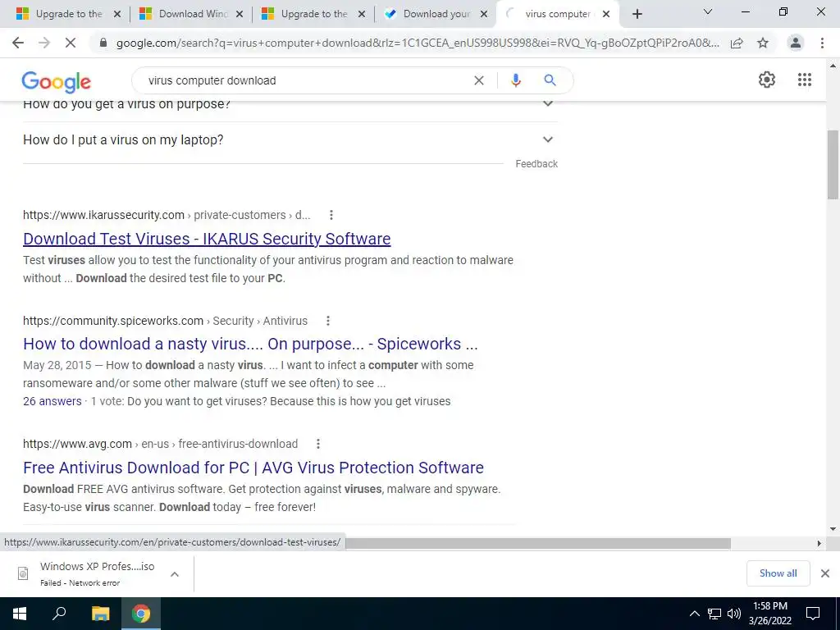Viewport: 840px width, 630px height.
Task: Click the vertical page scrollbar thumb
Action: point(833,164)
